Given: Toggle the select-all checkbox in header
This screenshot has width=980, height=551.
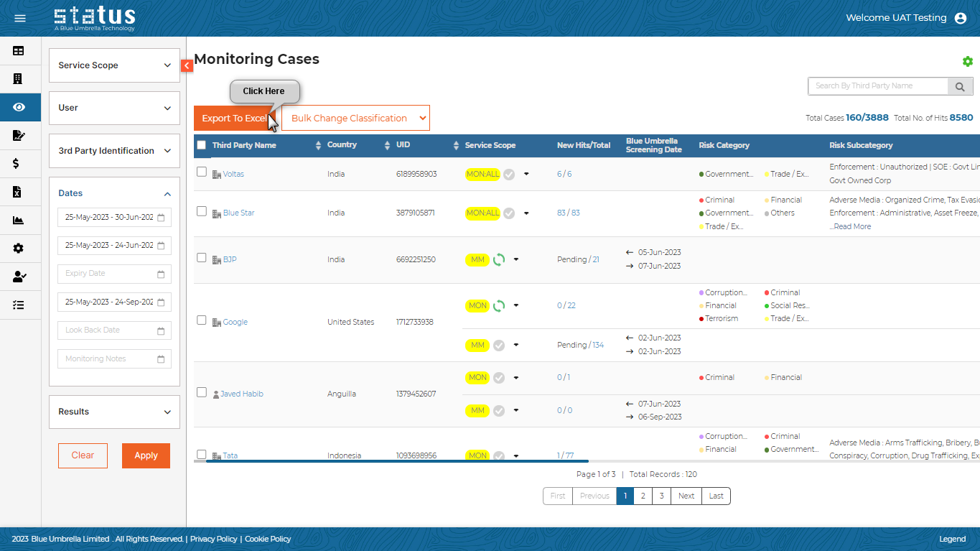Looking at the screenshot, I should coord(202,145).
